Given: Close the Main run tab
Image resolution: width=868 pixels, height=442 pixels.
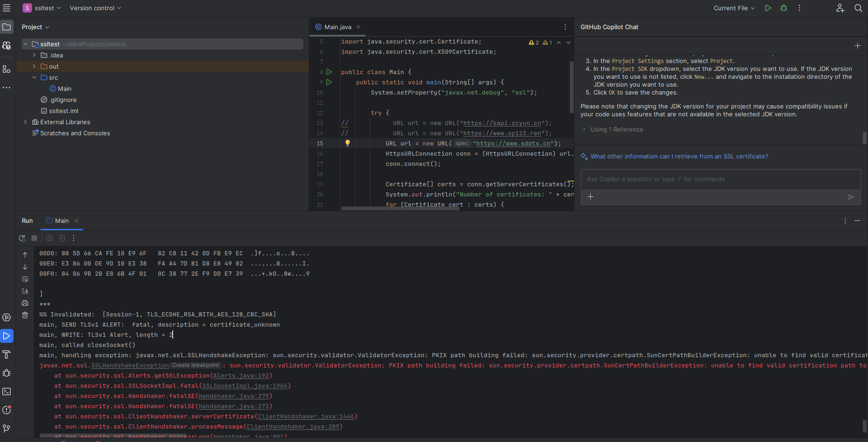Looking at the screenshot, I should 76,221.
